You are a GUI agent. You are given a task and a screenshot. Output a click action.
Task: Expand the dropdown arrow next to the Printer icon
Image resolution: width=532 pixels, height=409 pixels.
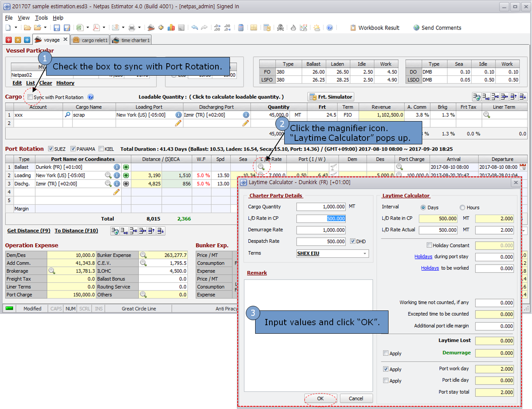pyautogui.click(x=139, y=28)
